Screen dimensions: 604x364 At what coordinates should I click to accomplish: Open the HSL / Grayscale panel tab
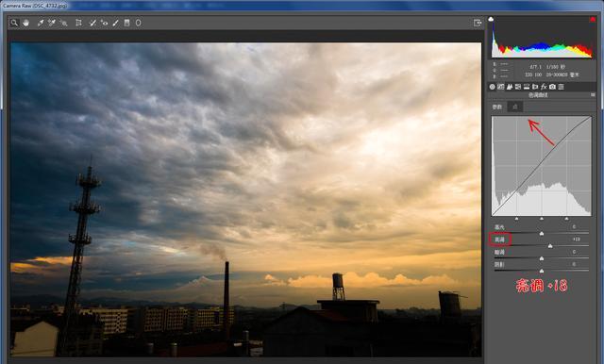tap(518, 87)
